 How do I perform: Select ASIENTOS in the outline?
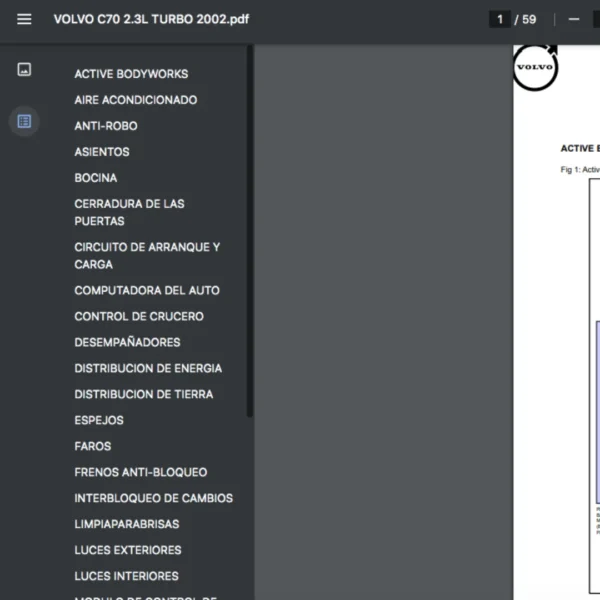coord(102,152)
